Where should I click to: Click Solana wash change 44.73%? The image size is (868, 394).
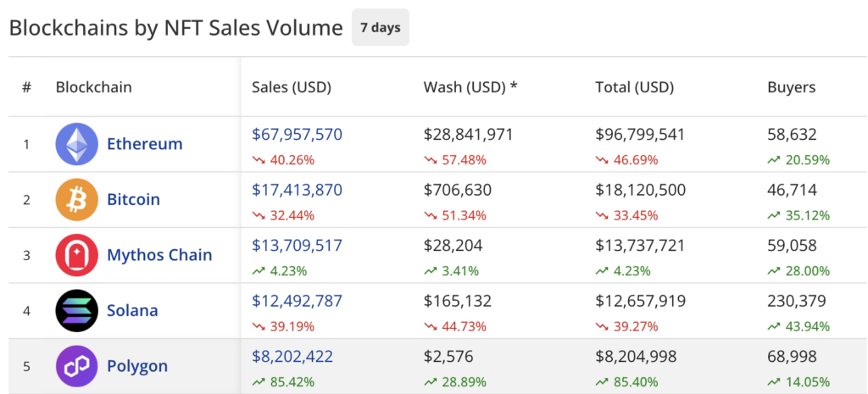pyautogui.click(x=455, y=327)
